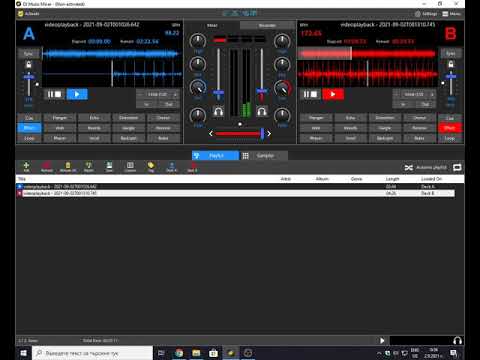Image resolution: width=480 pixels, height=360 pixels.
Task: Click the red Remove track icon
Action: (x=47, y=166)
